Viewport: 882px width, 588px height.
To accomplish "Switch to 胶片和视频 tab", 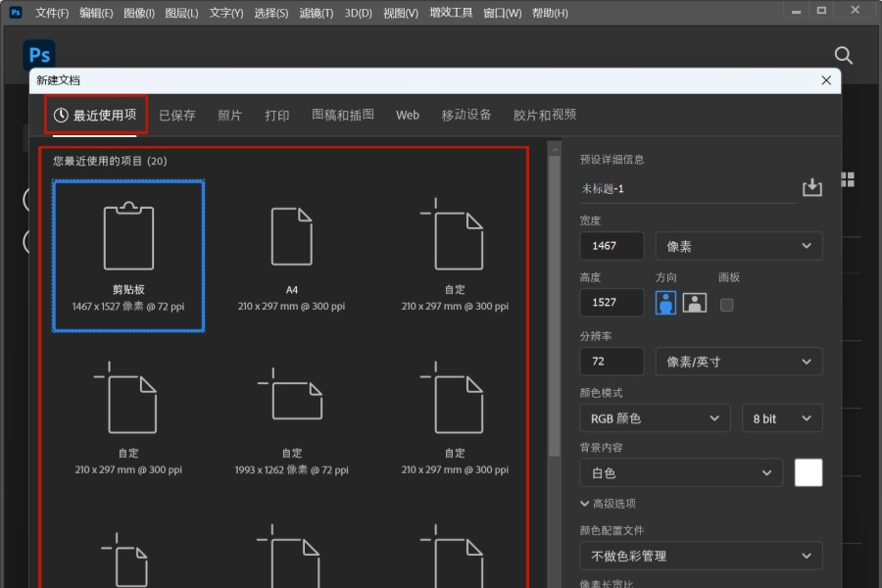I will [x=545, y=115].
